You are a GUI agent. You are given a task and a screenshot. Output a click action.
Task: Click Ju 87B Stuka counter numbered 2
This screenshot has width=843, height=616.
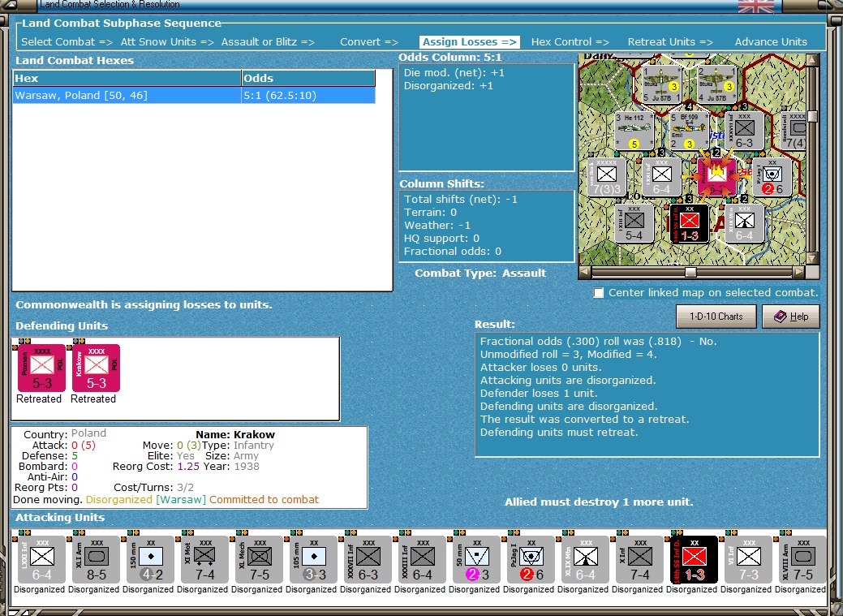[x=716, y=84]
